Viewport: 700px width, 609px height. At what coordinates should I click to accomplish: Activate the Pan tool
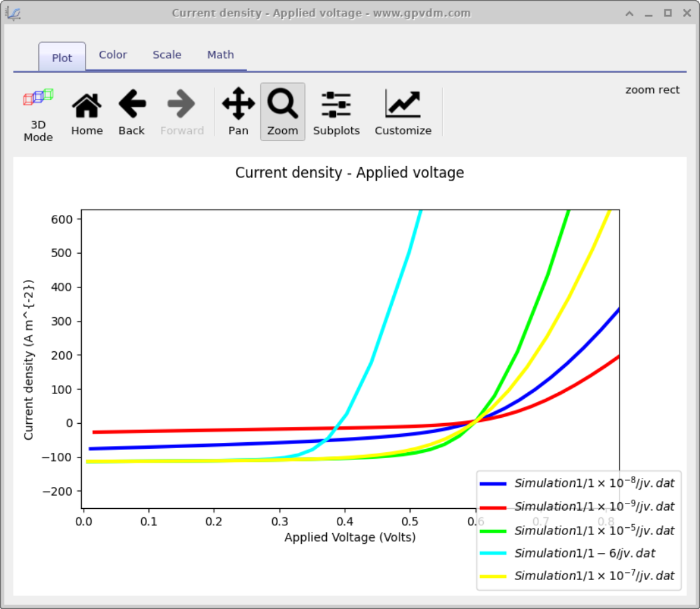point(238,112)
